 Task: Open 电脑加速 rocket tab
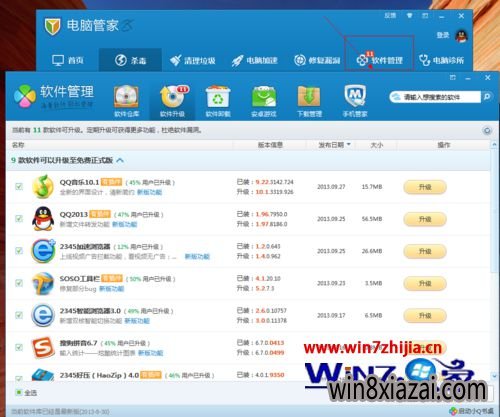point(255,60)
